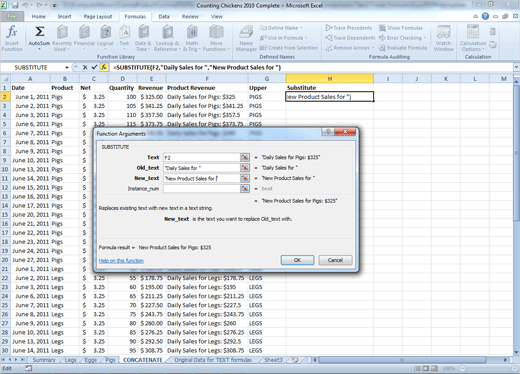
Task: Click the Insert Worksheet tab icon
Action: tap(295, 360)
